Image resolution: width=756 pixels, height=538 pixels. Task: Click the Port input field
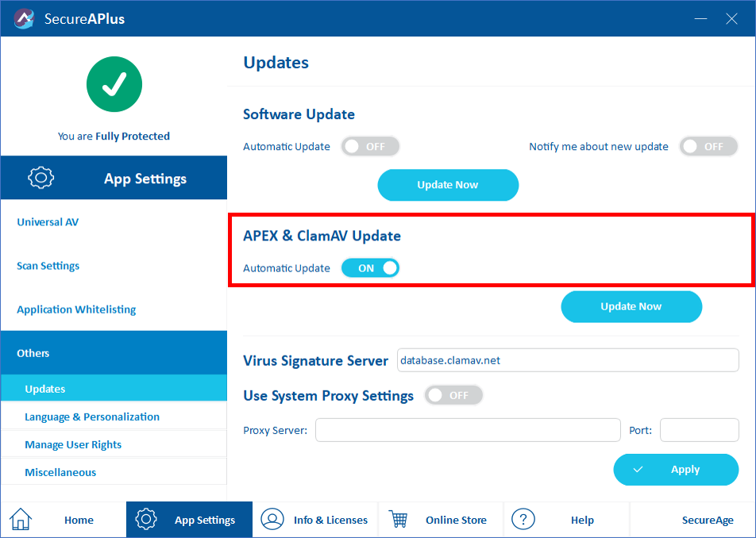[x=700, y=430]
